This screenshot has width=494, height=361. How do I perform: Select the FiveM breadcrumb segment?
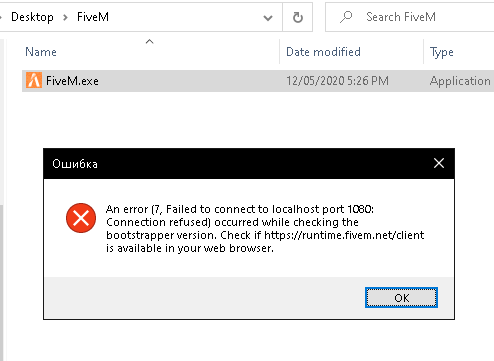click(x=93, y=17)
